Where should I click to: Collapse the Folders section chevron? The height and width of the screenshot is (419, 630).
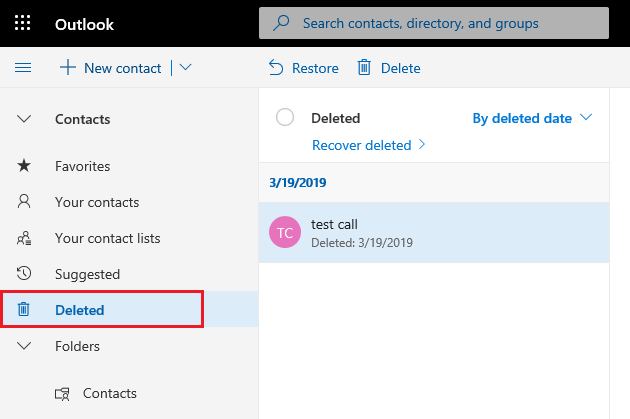(x=25, y=346)
